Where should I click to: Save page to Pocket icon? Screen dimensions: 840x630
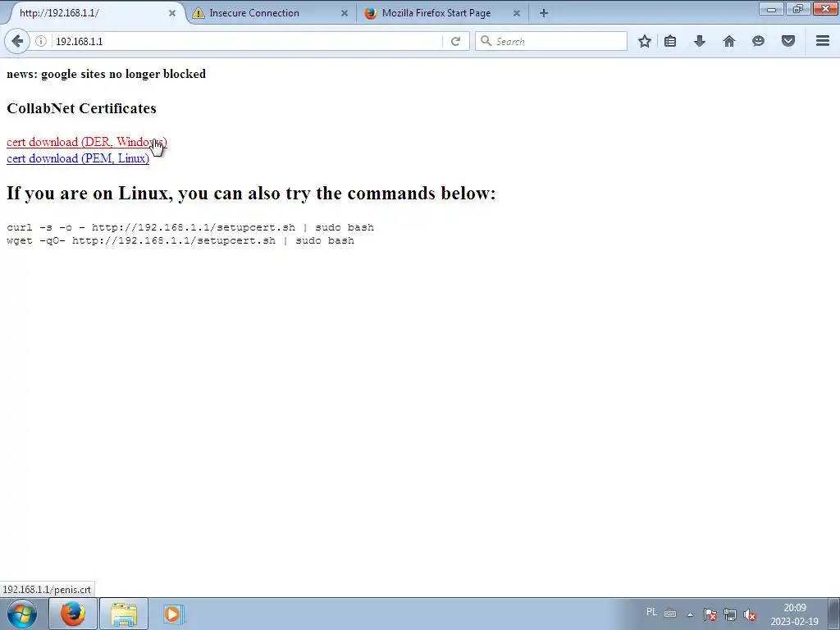(788, 41)
